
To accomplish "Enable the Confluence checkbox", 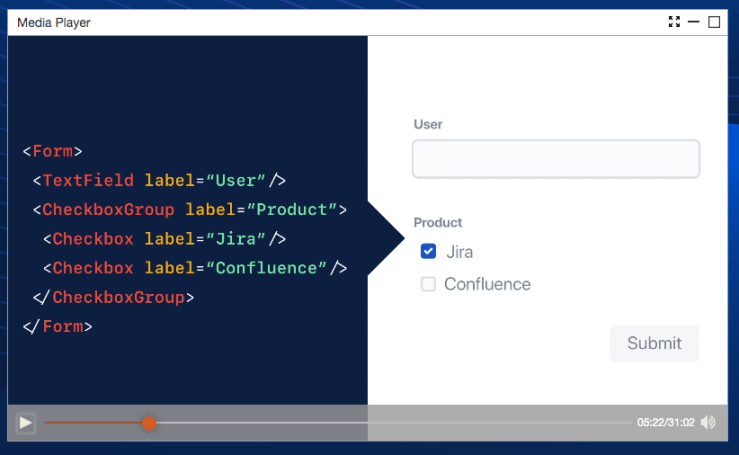I will (428, 284).
